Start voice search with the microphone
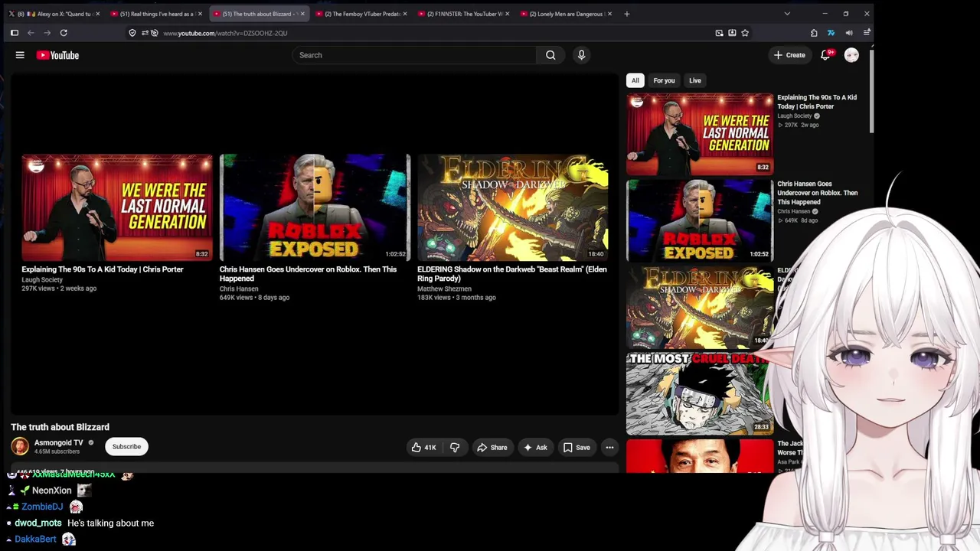The image size is (980, 551). [x=581, y=55]
